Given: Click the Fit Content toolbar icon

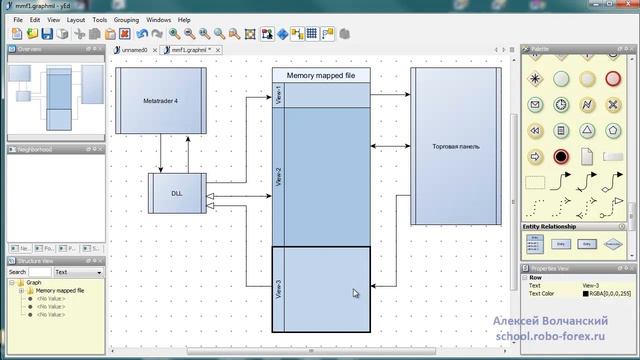Looking at the screenshot, I should click(250, 34).
